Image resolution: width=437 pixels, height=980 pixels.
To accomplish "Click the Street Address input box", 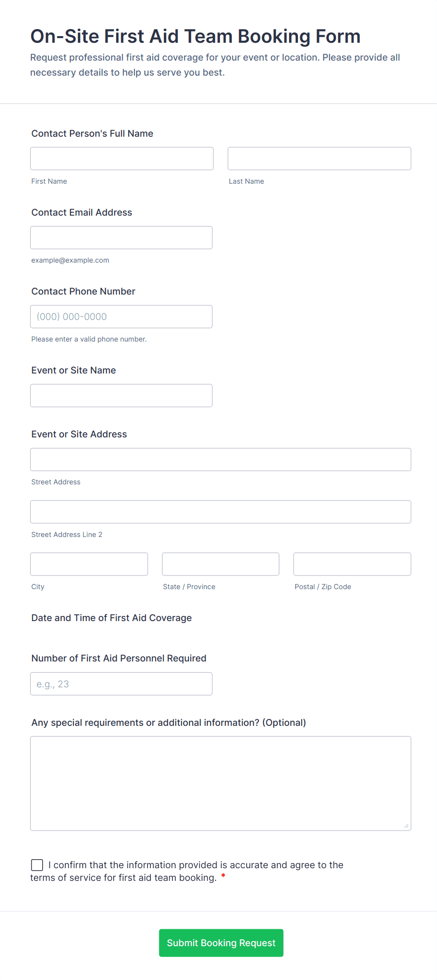I will [x=220, y=459].
